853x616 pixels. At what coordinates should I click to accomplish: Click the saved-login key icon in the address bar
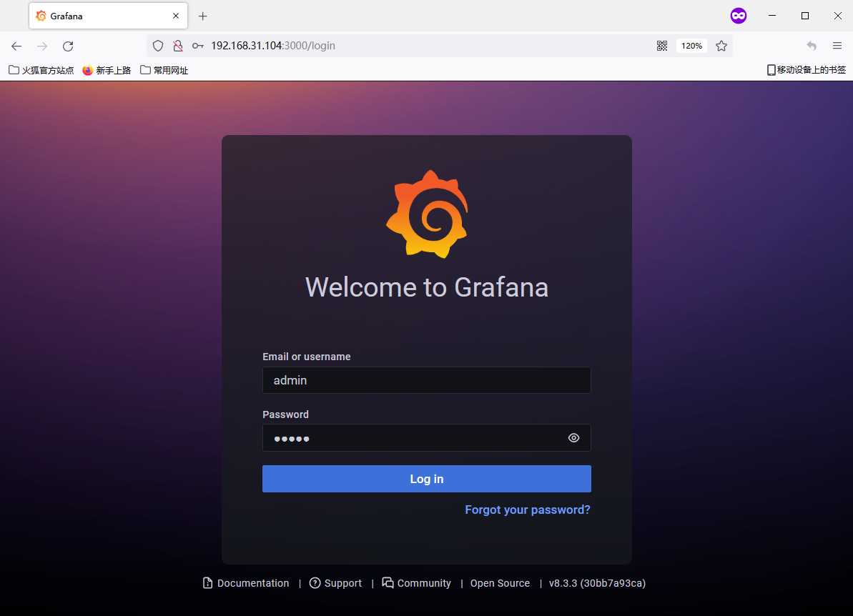[x=198, y=46]
